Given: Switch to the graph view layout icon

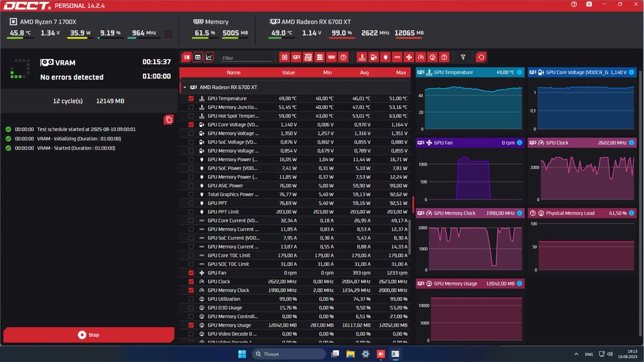Looking at the screenshot, I should coord(209,57).
